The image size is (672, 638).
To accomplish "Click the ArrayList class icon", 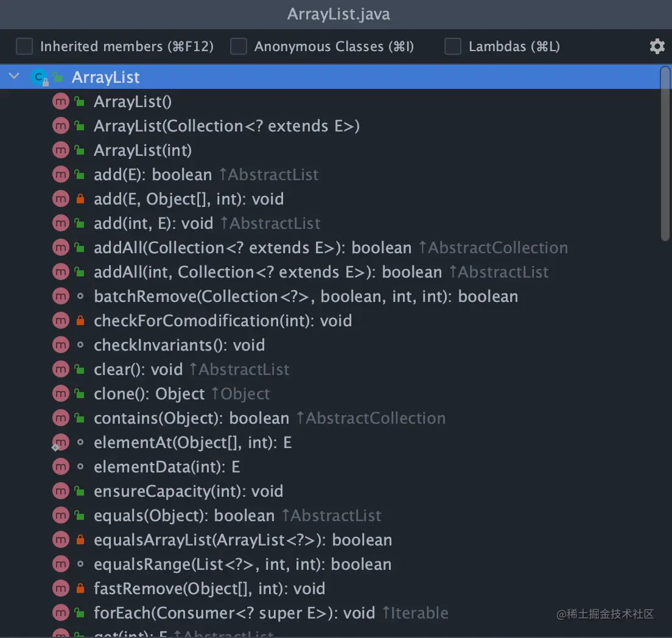I will pyautogui.click(x=40, y=77).
